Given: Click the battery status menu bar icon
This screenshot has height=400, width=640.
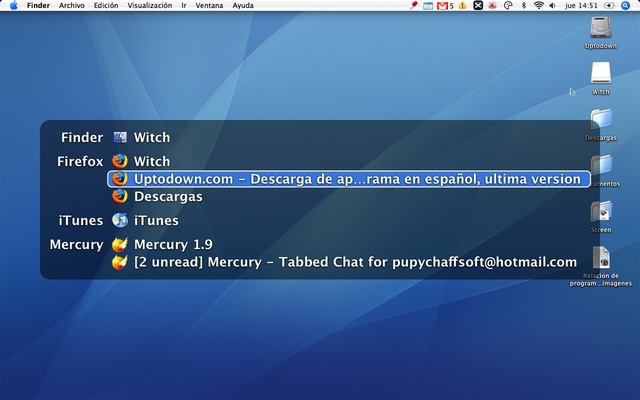Looking at the screenshot, I should (609, 5).
